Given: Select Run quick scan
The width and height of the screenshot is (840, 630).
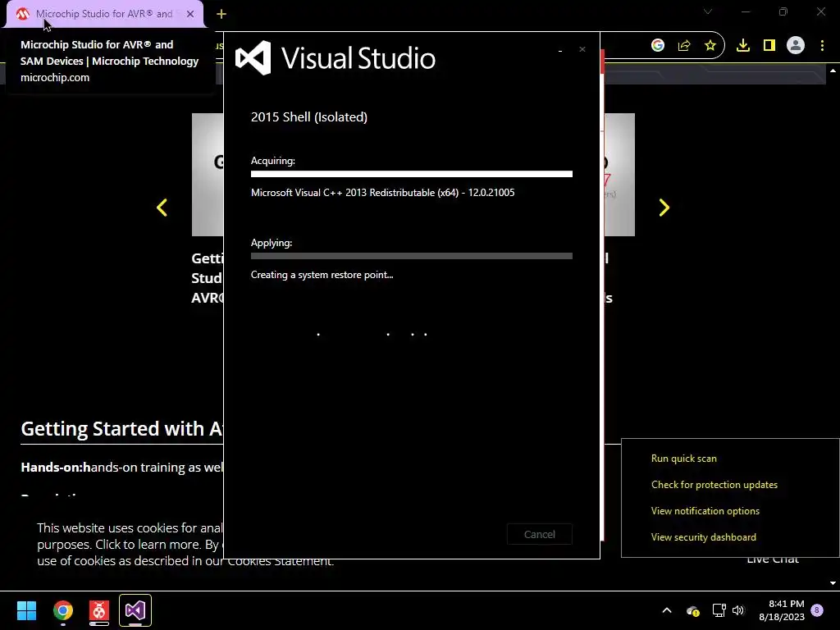Looking at the screenshot, I should point(683,459).
